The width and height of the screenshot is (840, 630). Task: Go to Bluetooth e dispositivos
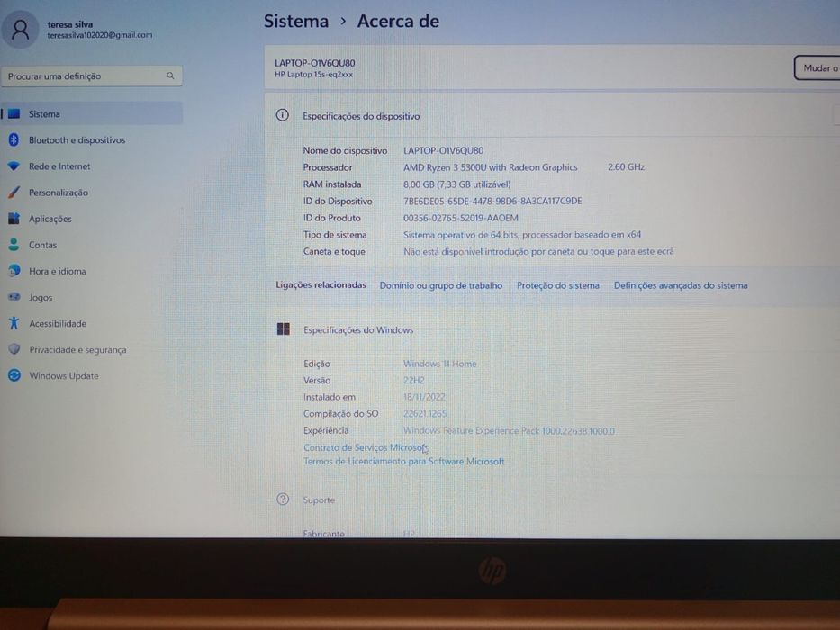pos(77,140)
